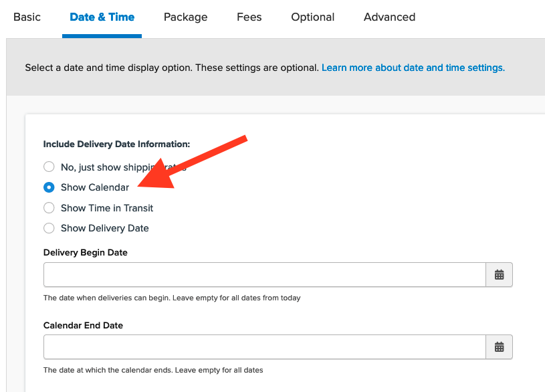Open the Delivery Begin Date calendar picker
Viewport: 545px width, 392px height.
click(x=499, y=275)
